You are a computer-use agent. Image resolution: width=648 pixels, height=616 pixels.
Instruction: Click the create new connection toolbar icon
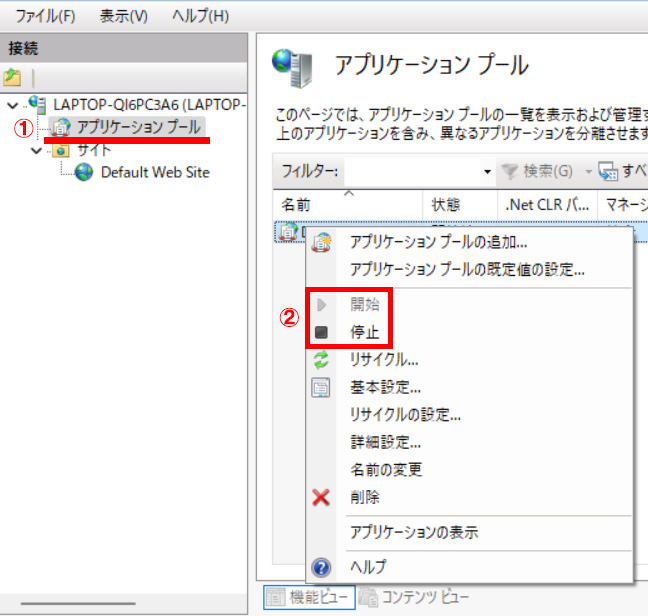point(12,77)
